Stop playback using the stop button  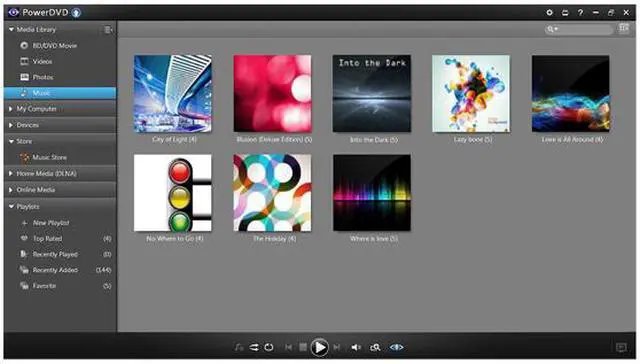(x=303, y=347)
